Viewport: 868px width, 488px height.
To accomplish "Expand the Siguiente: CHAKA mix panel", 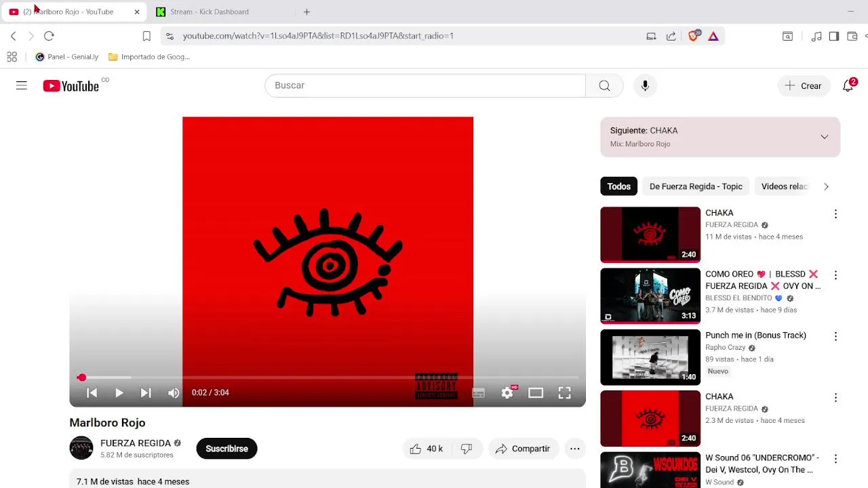I will coord(824,137).
